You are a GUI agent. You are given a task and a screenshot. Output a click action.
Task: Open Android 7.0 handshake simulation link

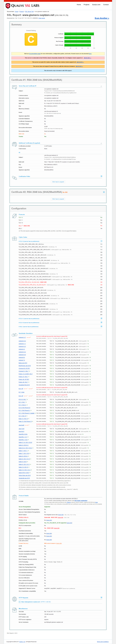click(x=22, y=360)
